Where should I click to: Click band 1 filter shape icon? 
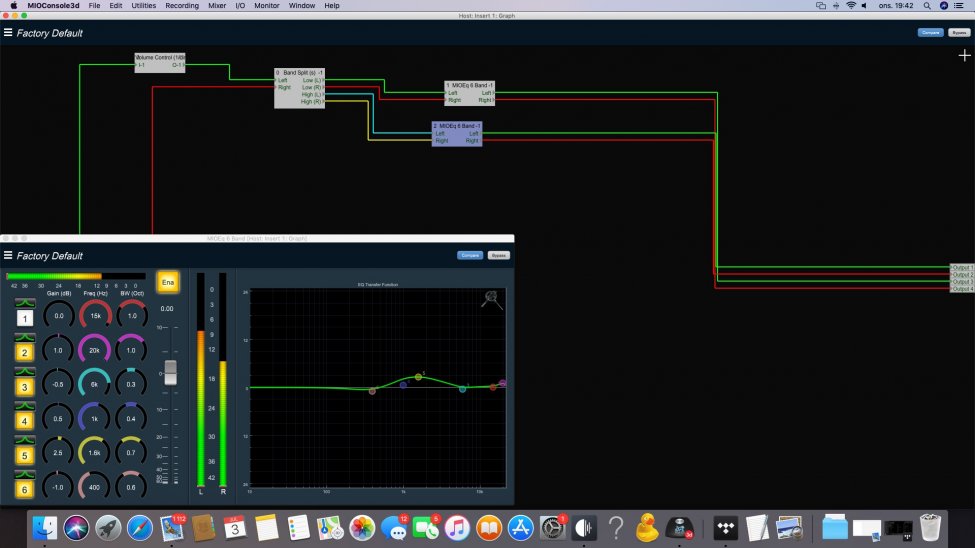(25, 303)
